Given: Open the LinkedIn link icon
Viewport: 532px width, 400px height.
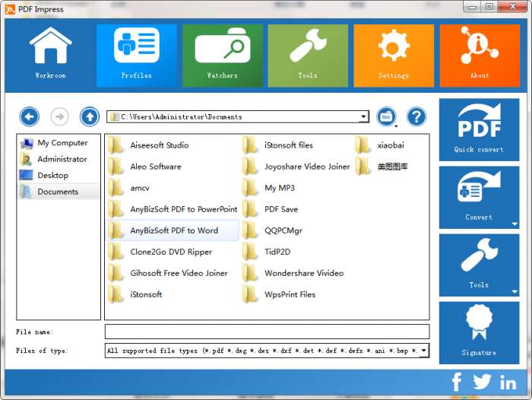Looking at the screenshot, I should click(508, 383).
